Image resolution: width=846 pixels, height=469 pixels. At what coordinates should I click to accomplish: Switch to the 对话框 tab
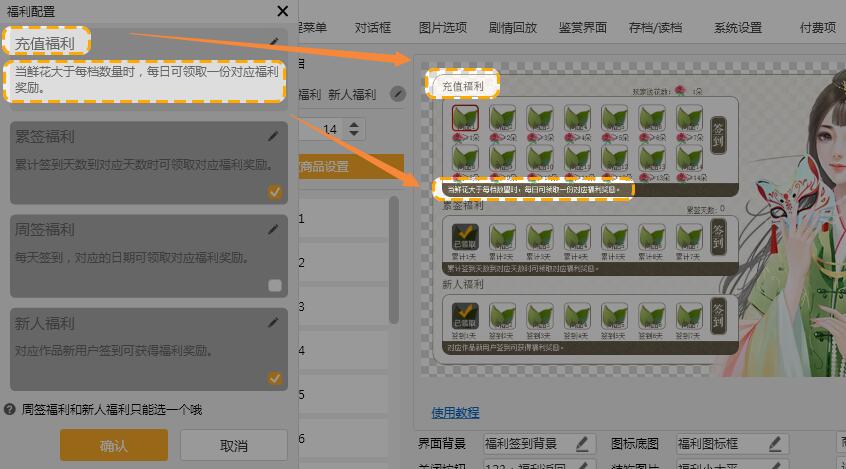[373, 28]
